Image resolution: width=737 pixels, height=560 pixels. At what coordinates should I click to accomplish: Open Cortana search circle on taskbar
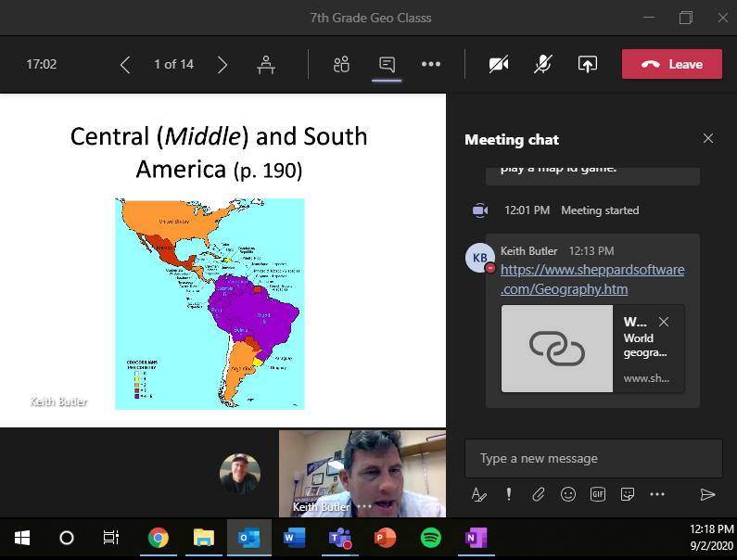(x=66, y=538)
